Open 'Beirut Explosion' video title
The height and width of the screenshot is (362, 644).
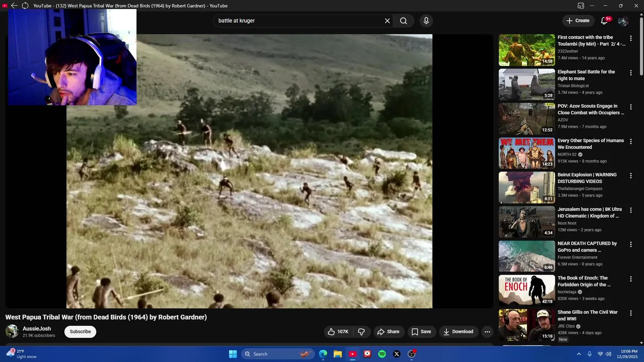(587, 178)
